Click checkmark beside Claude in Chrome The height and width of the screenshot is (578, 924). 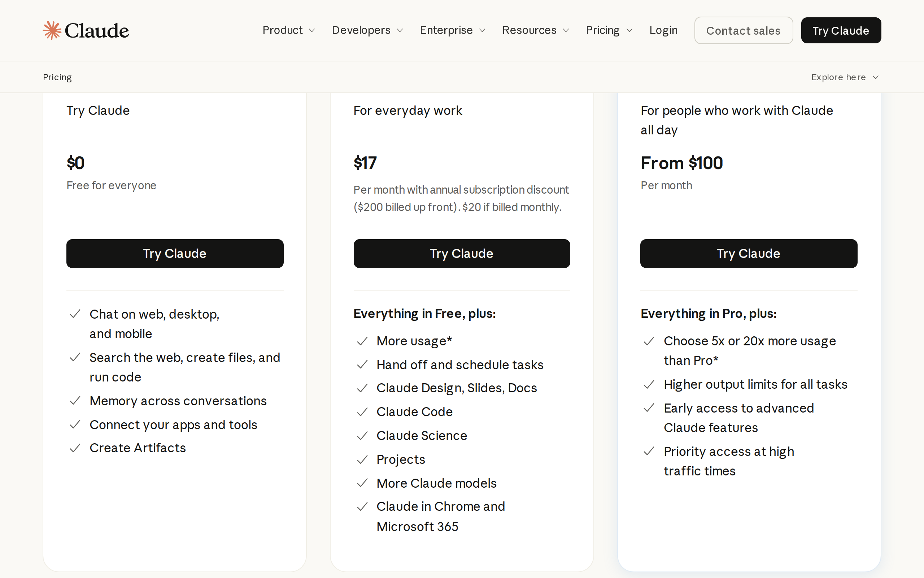point(362,506)
